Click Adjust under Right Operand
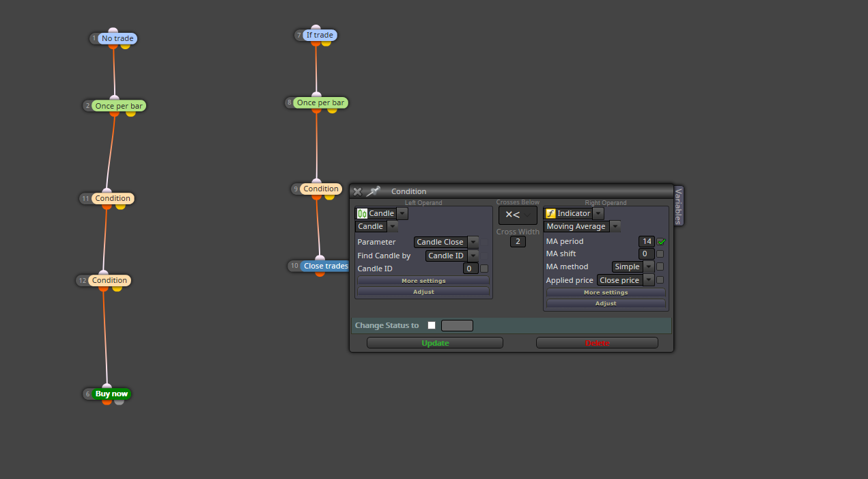Image resolution: width=868 pixels, height=479 pixels. (606, 303)
